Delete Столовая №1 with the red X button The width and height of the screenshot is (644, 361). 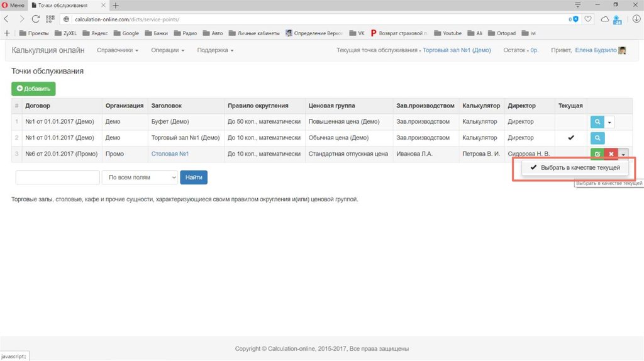tap(610, 154)
